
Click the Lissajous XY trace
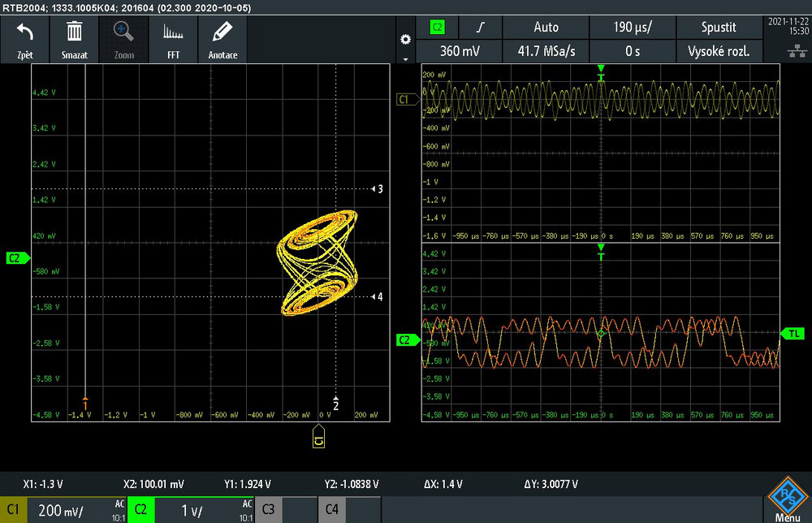318,262
